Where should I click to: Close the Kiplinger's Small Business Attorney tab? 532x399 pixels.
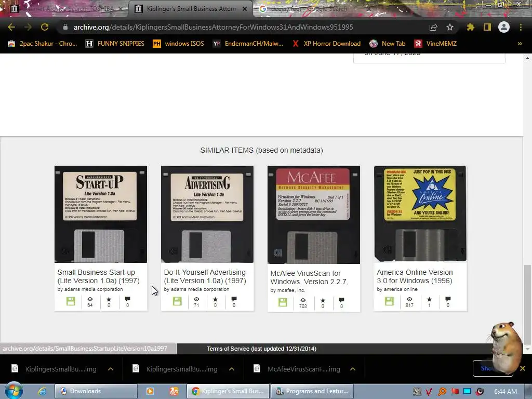(245, 9)
